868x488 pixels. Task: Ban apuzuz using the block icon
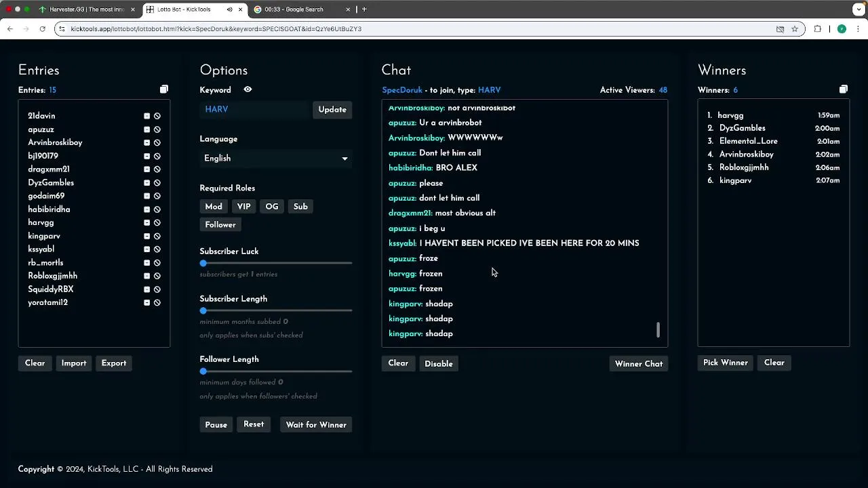coord(157,129)
